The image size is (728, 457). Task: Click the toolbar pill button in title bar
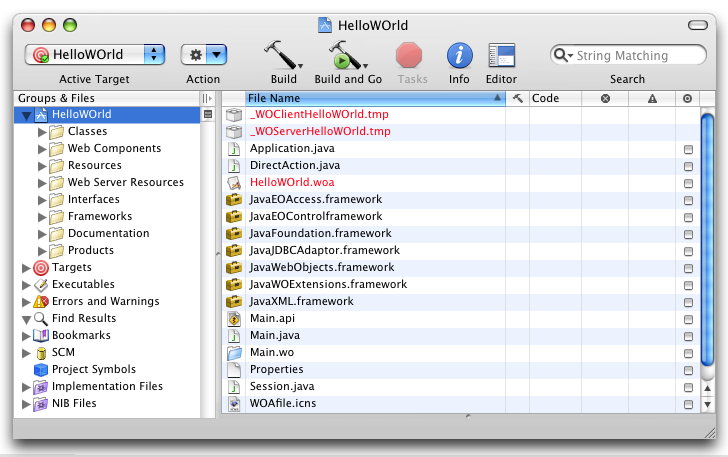pos(697,25)
